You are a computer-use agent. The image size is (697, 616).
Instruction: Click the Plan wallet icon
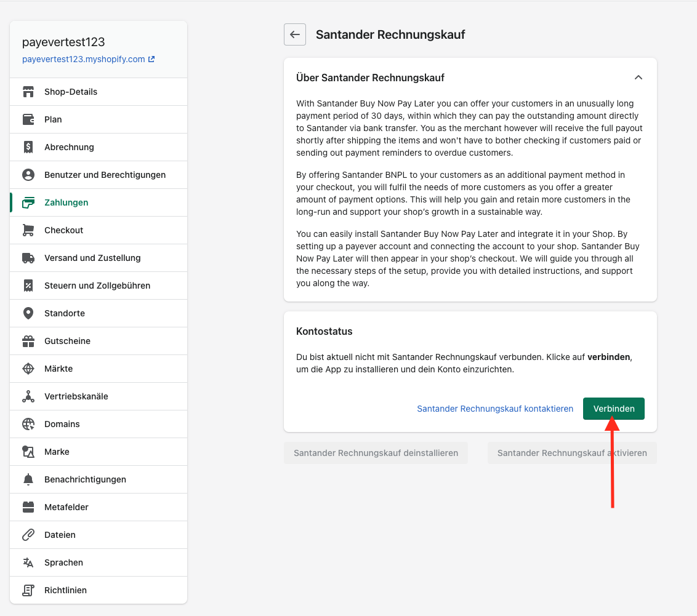[x=28, y=119]
